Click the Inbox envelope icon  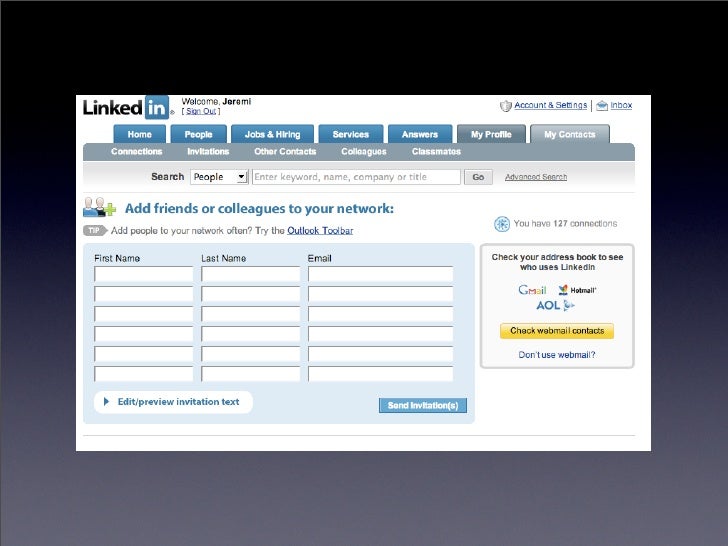click(x=602, y=106)
